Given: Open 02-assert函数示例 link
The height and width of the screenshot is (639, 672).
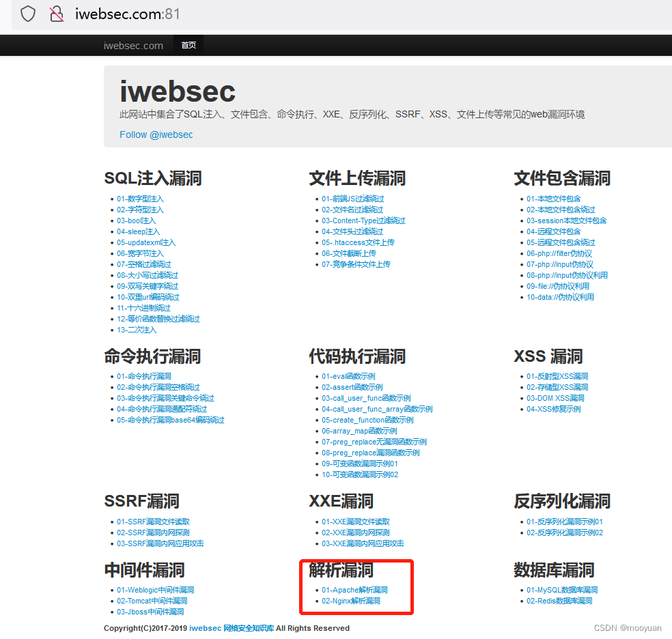Looking at the screenshot, I should click(352, 387).
